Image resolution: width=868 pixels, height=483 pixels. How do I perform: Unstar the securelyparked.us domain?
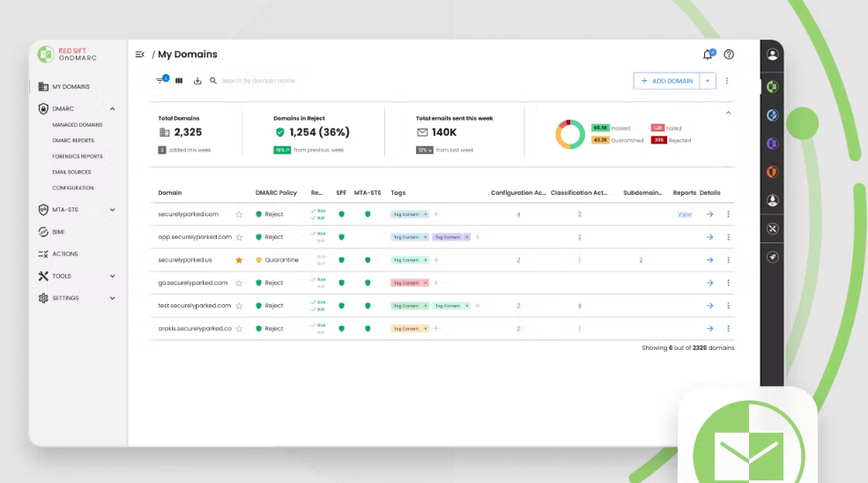pos(239,260)
